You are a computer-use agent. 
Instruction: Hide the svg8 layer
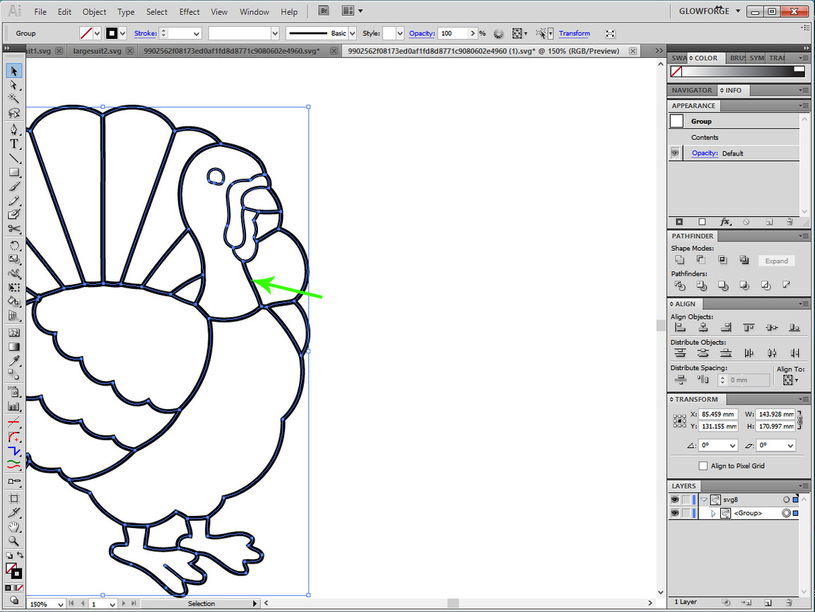[675, 499]
